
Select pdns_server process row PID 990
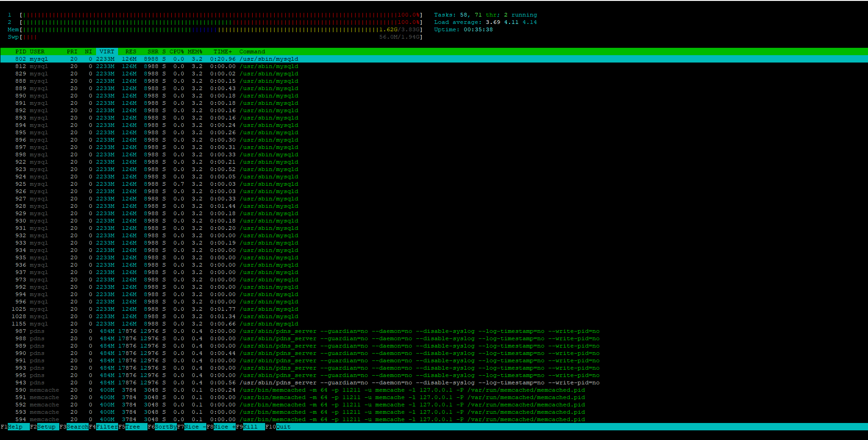pyautogui.click(x=434, y=353)
